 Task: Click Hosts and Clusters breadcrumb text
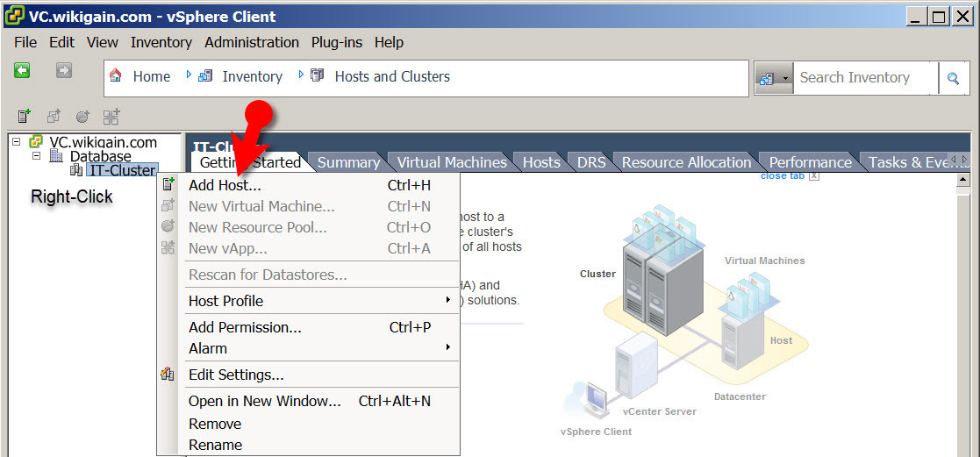pyautogui.click(x=392, y=76)
